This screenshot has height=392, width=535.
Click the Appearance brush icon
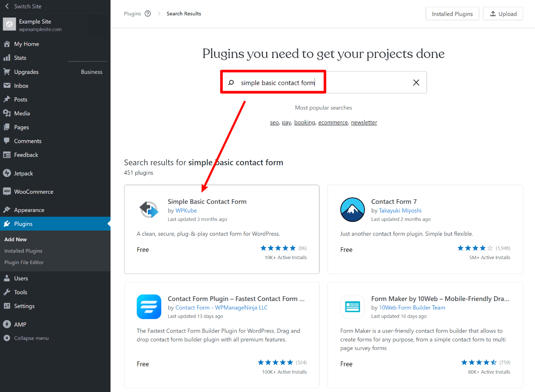coord(7,210)
